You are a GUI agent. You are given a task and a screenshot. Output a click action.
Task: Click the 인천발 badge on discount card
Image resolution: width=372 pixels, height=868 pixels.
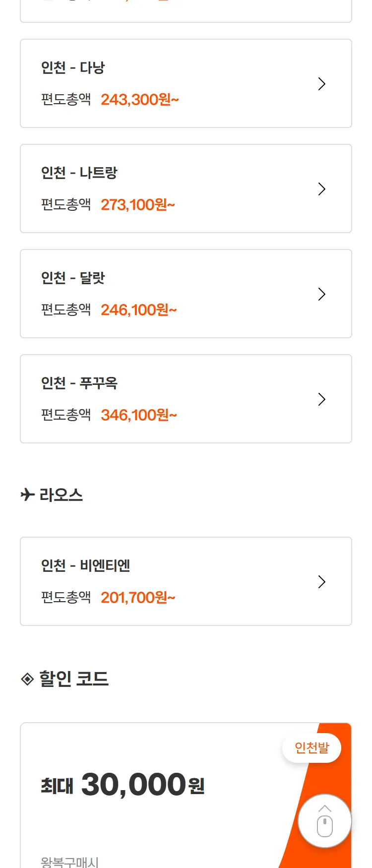(x=311, y=747)
